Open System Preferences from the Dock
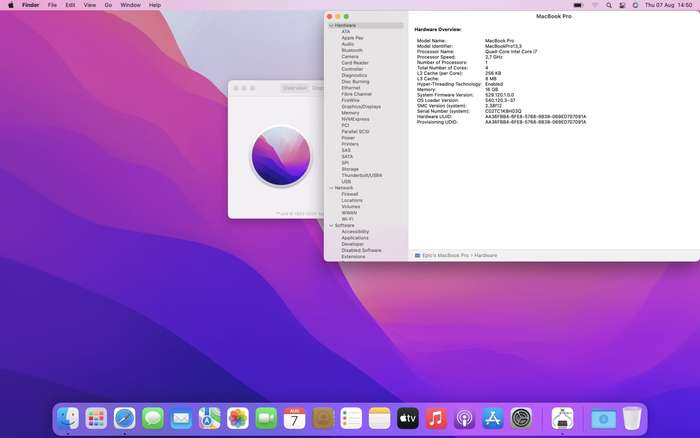Viewport: 700px width, 438px height. (x=521, y=418)
